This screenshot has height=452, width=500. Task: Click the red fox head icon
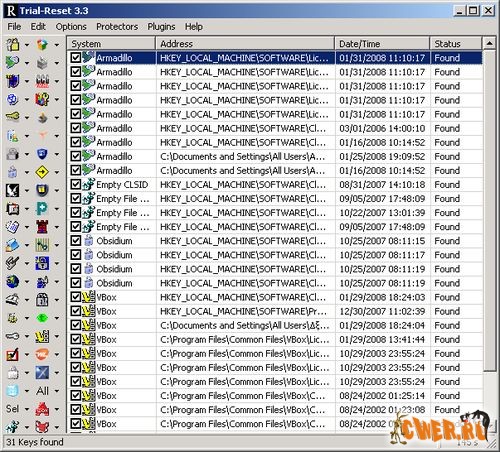click(x=42, y=427)
